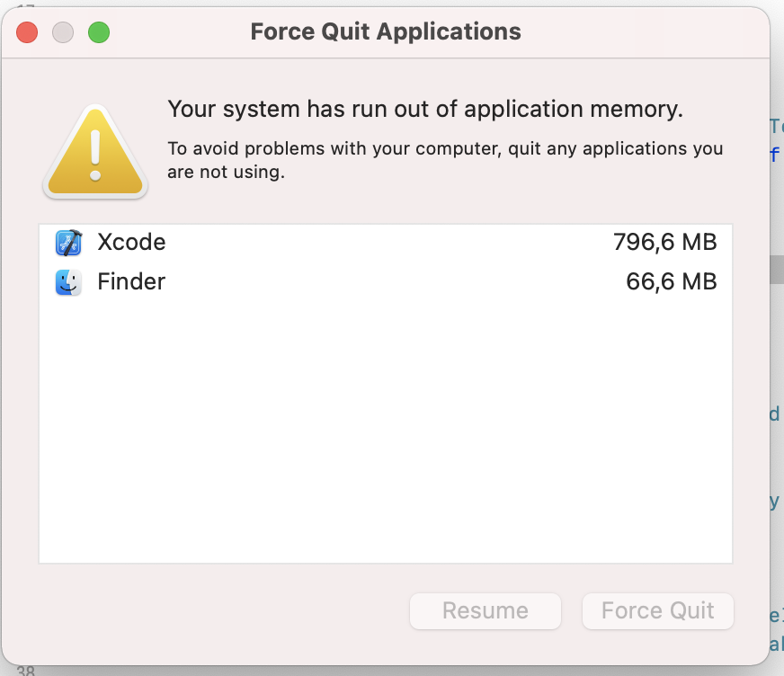Click the Force Quit Applications title bar
The image size is (784, 676).
coord(386,32)
